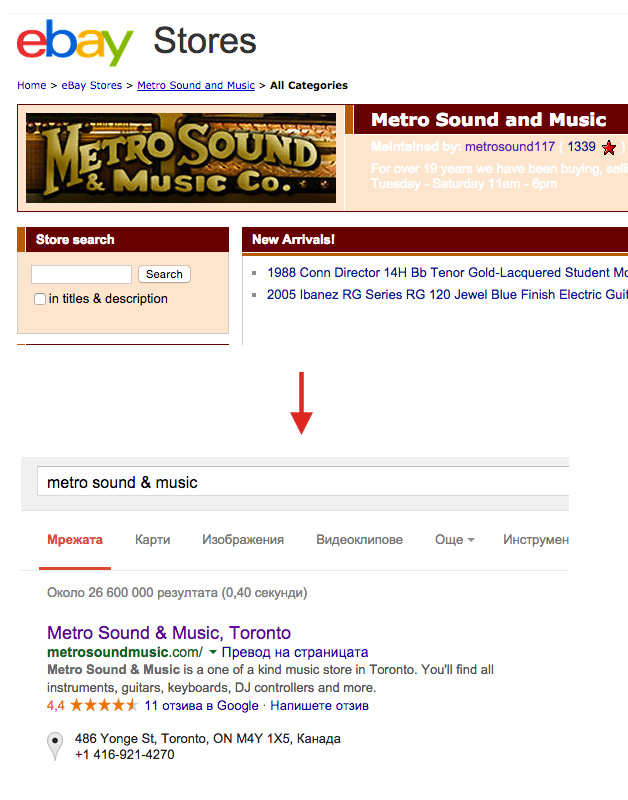Switch to the Карти tab
Viewport: 628px width, 800px height.
(x=152, y=540)
